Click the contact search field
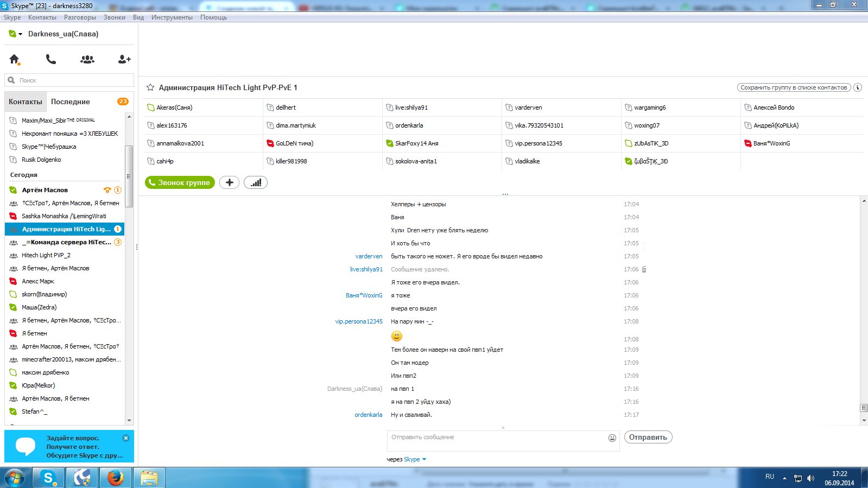Image resolution: width=868 pixels, height=488 pixels. [69, 80]
